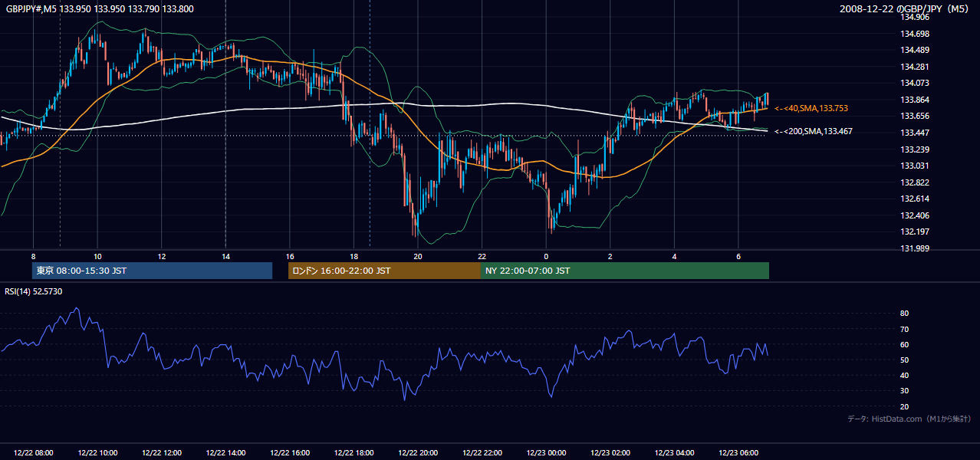The image size is (980, 460).
Task: Click the 200 SMA 133.467 label
Action: [x=814, y=132]
